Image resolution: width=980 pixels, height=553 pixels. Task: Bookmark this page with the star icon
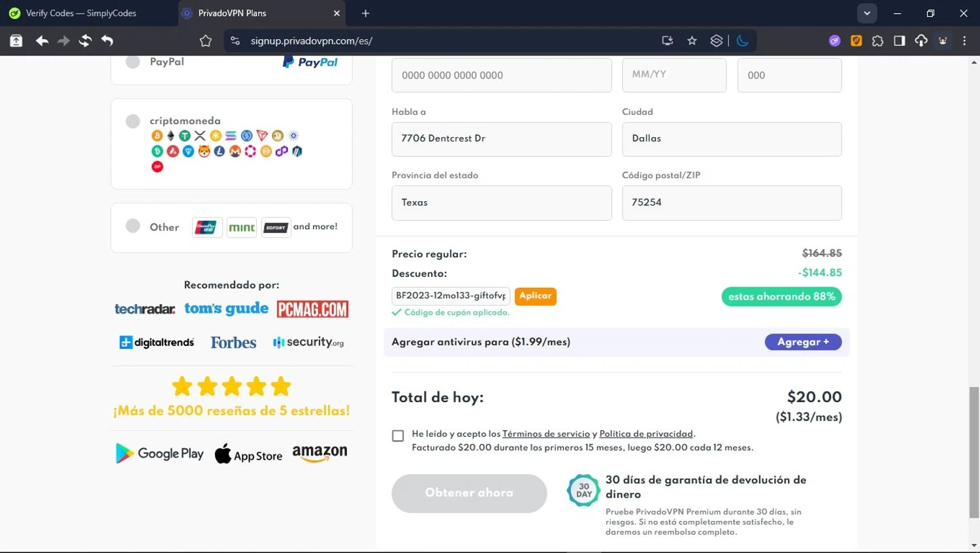click(693, 40)
